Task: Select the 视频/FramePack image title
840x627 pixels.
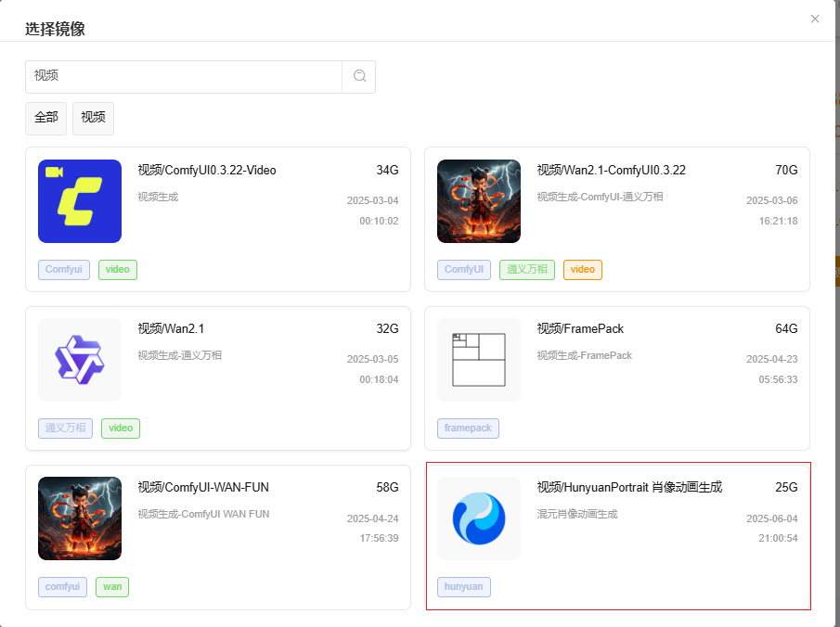Action: (x=580, y=328)
